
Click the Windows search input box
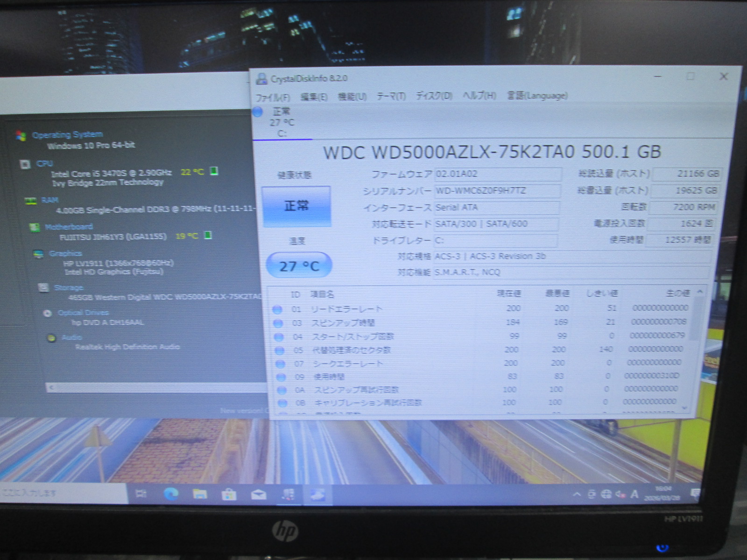pos(63,493)
